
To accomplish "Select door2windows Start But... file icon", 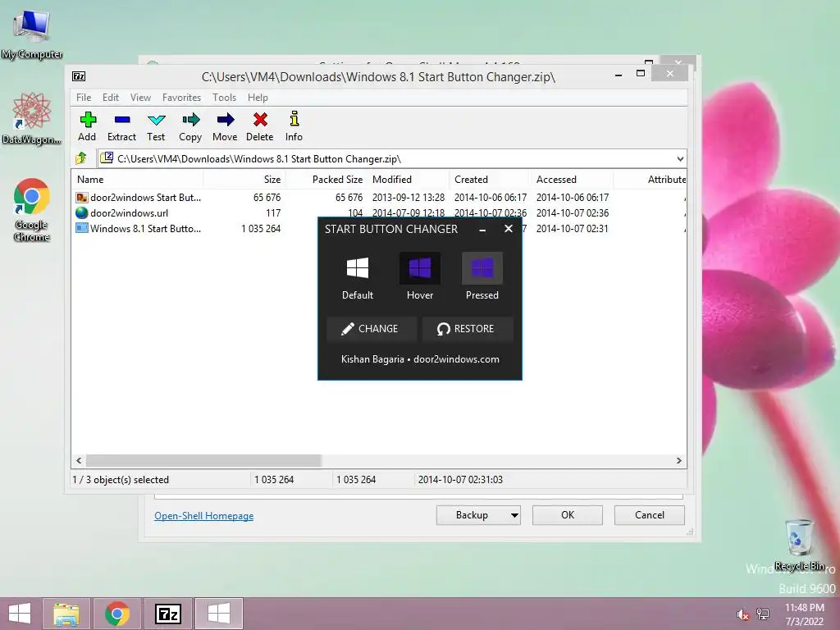I will point(82,198).
